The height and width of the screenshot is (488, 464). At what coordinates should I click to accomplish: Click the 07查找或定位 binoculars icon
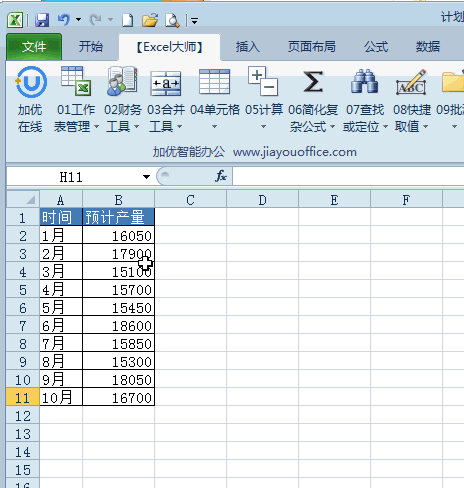364,81
